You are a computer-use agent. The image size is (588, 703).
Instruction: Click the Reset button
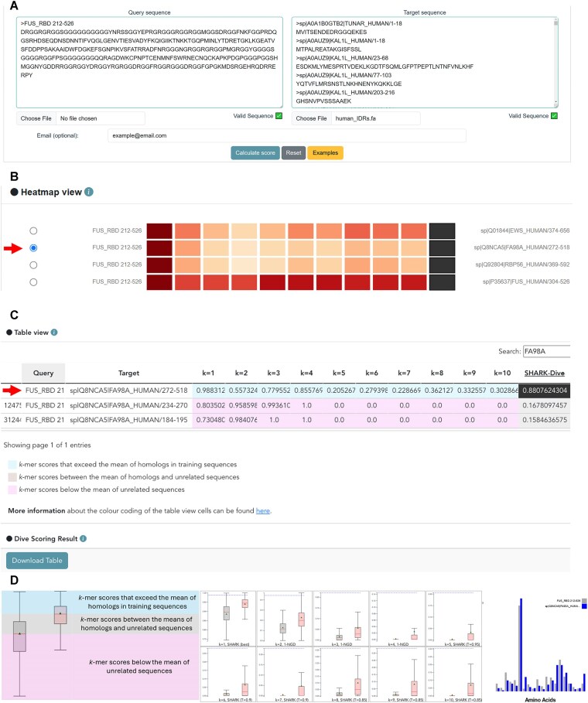pos(293,153)
